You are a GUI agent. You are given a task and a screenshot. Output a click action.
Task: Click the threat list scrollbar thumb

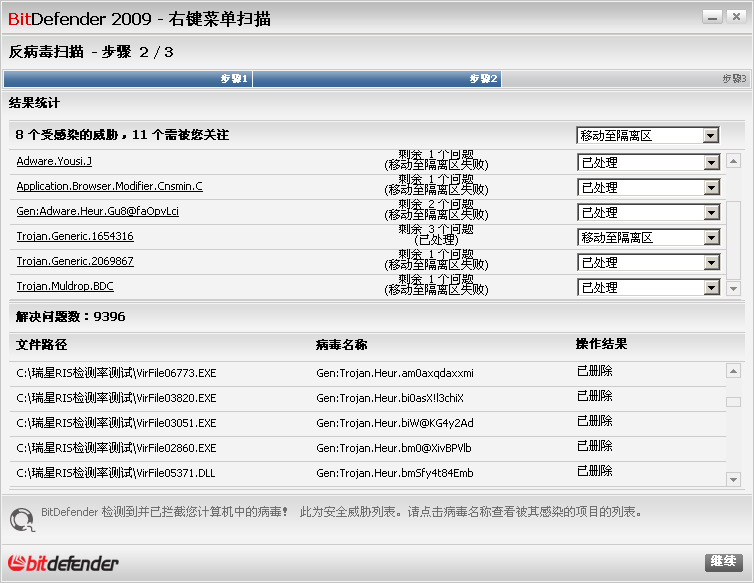point(733,240)
